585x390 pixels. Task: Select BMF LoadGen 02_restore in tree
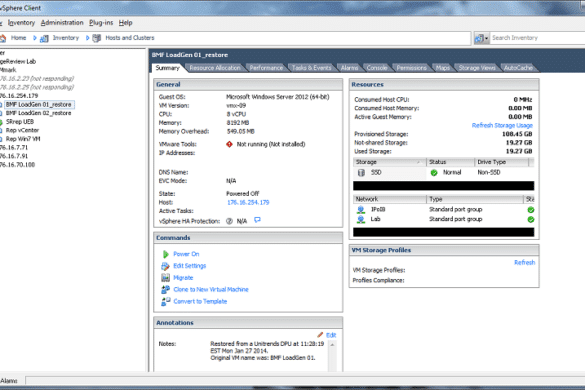[x=38, y=113]
